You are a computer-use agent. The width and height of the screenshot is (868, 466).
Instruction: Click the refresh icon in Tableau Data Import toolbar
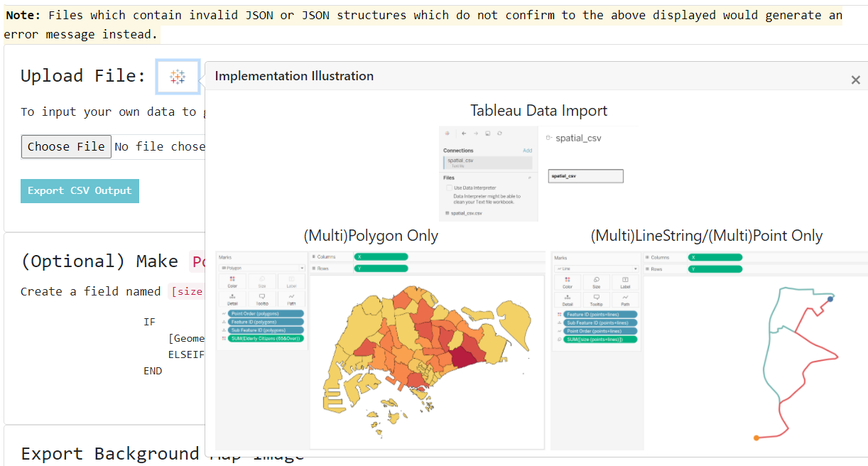[499, 133]
